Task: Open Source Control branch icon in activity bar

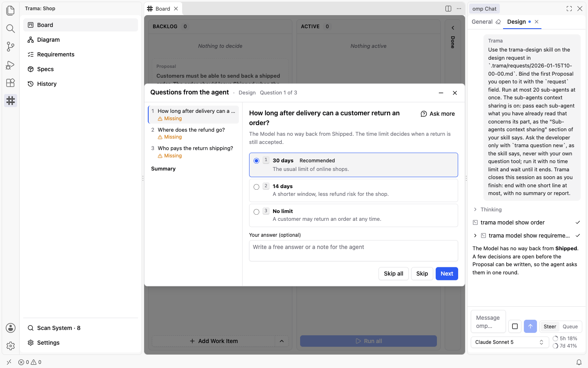Action: coord(11,47)
